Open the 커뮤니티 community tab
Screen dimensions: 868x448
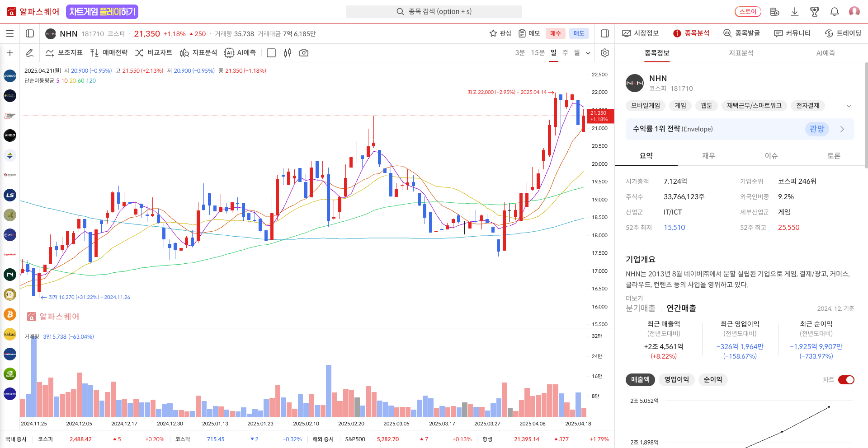[793, 33]
